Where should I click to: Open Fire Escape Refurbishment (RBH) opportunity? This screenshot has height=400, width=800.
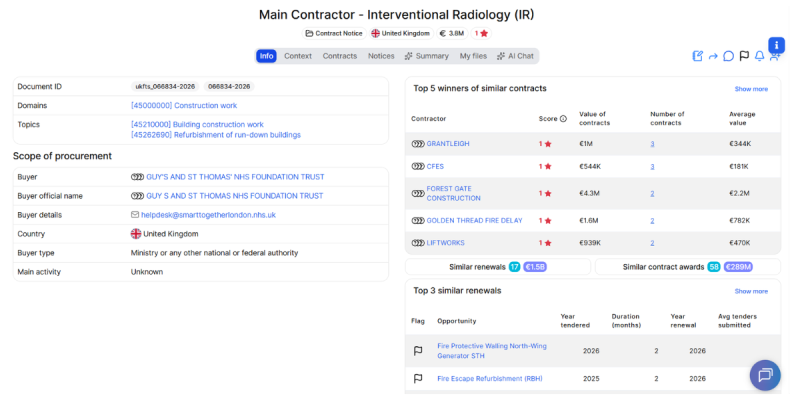(490, 379)
